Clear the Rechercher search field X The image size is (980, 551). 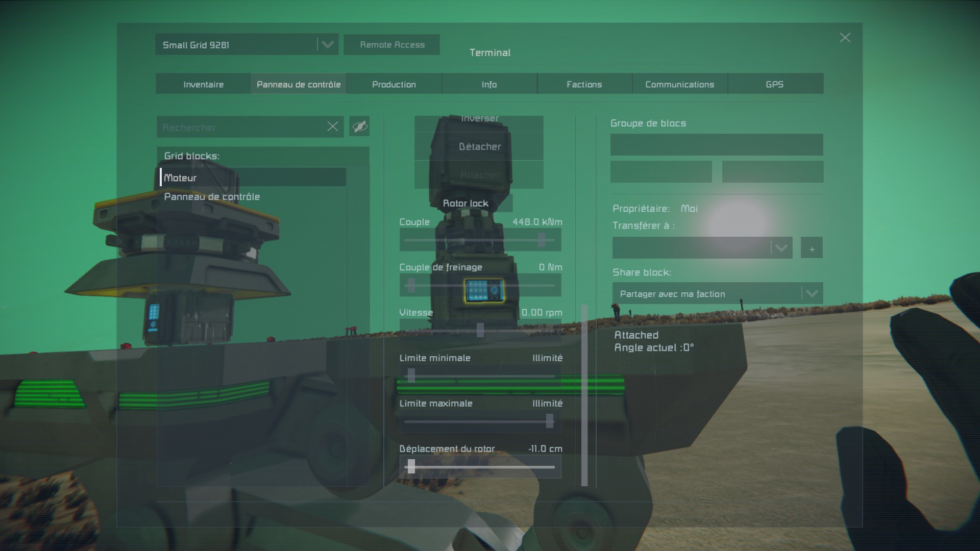click(x=332, y=127)
